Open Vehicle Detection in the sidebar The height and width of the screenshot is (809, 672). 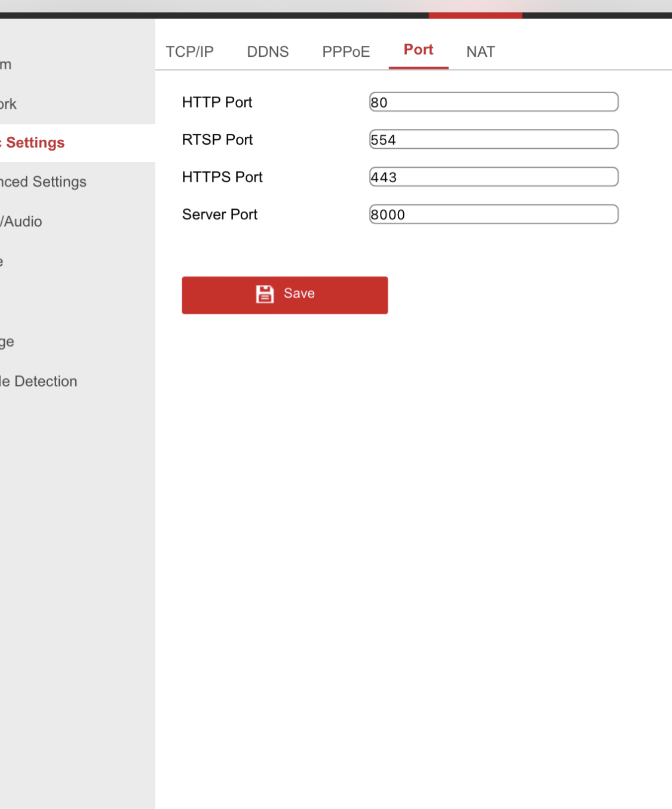(39, 381)
